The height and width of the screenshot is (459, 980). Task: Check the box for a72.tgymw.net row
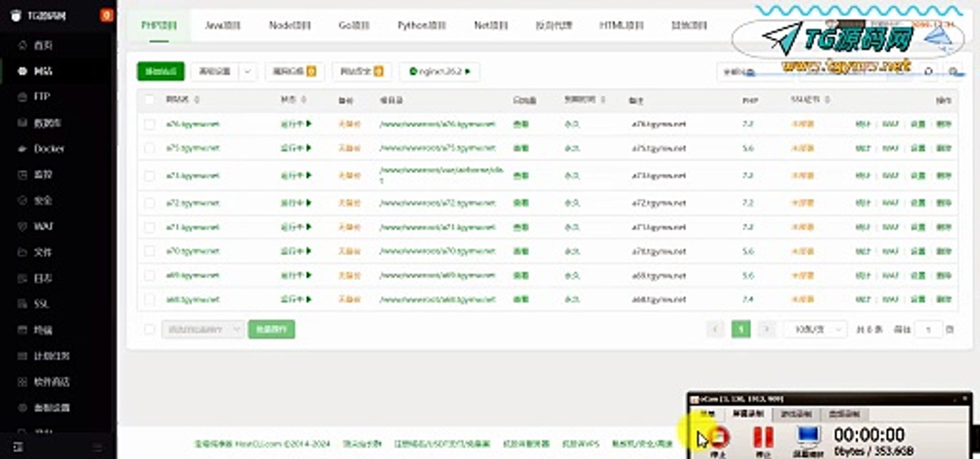pos(149,203)
